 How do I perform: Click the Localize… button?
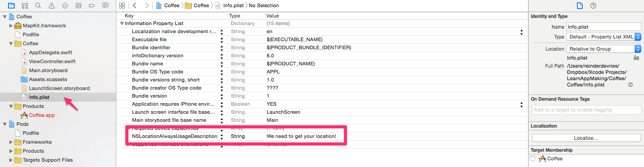(x=587, y=138)
